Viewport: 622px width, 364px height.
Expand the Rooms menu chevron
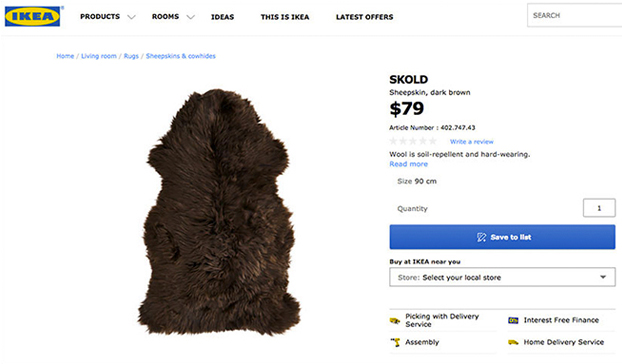click(x=191, y=17)
